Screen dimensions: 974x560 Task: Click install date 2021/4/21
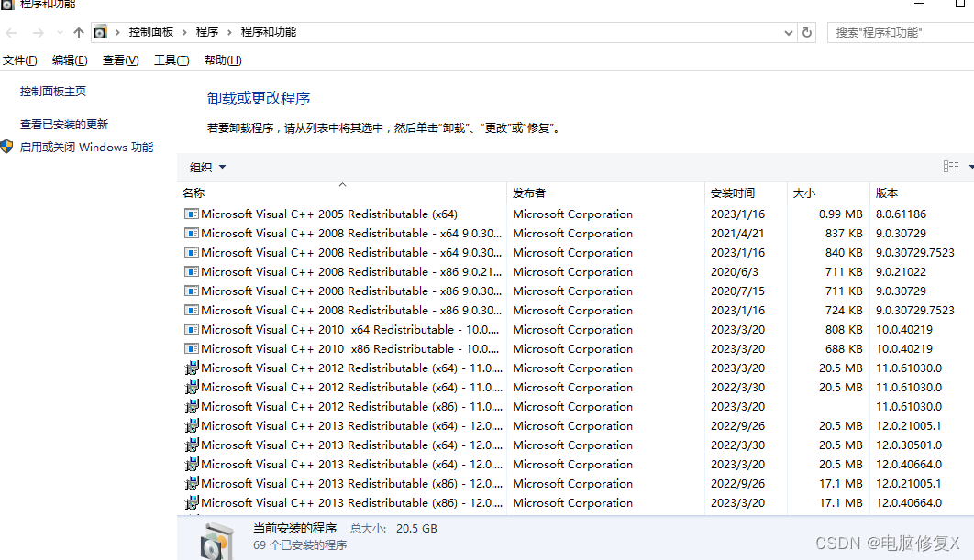click(x=737, y=234)
